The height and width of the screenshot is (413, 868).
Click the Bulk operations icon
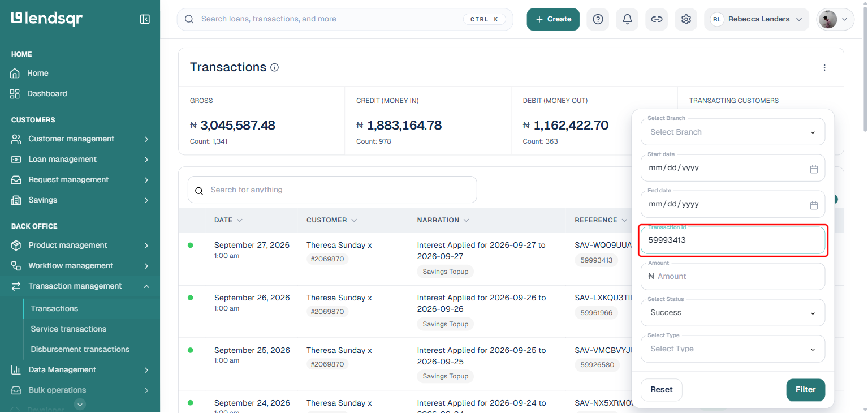pyautogui.click(x=16, y=390)
